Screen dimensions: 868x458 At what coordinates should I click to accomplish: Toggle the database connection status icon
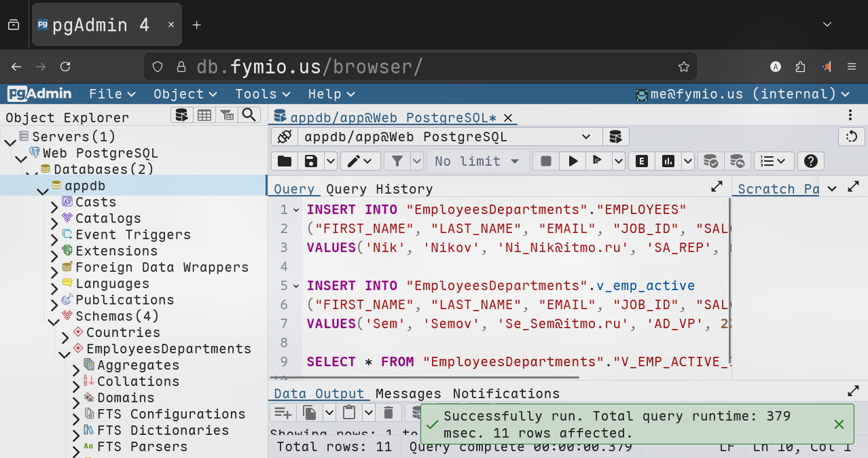tap(285, 137)
